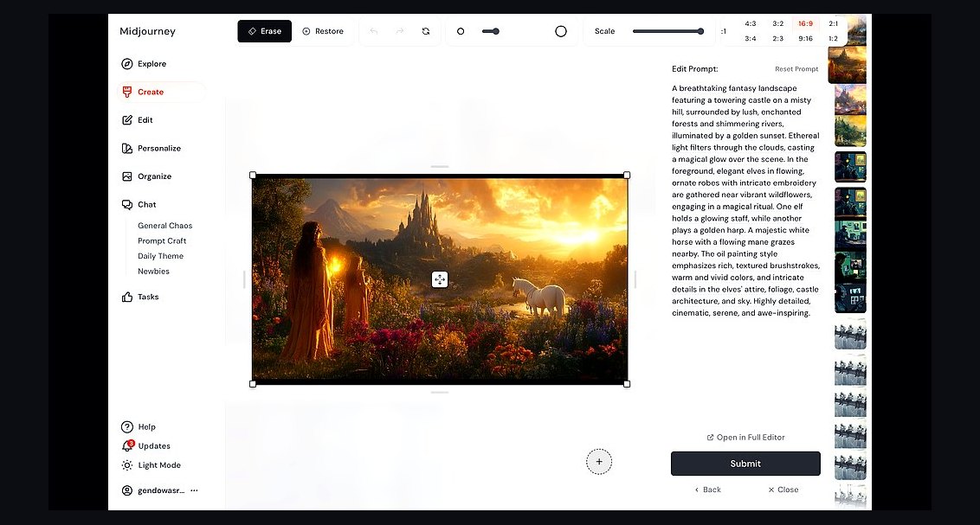The height and width of the screenshot is (525, 980).
Task: Select the purple castle thumbnail
Action: [851, 99]
